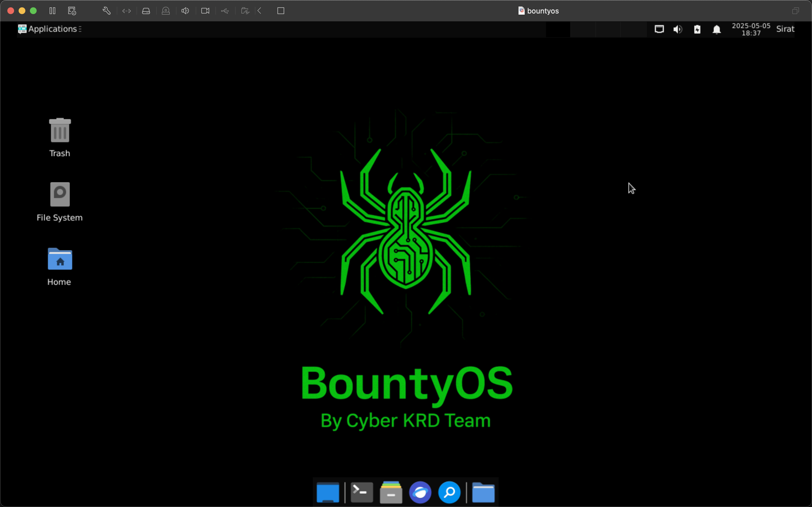The width and height of the screenshot is (812, 507).
Task: Collapse toolbar with left chevron
Action: (260, 11)
